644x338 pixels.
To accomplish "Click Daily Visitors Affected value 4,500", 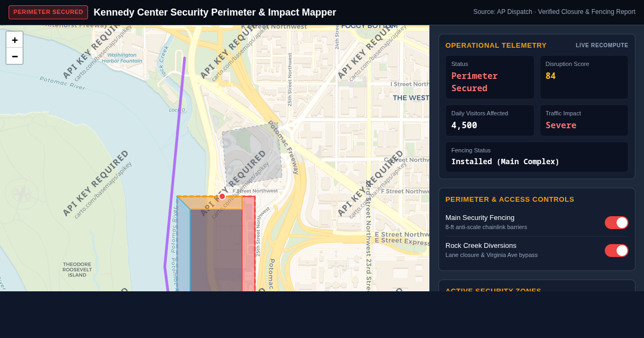I will [x=464, y=126].
